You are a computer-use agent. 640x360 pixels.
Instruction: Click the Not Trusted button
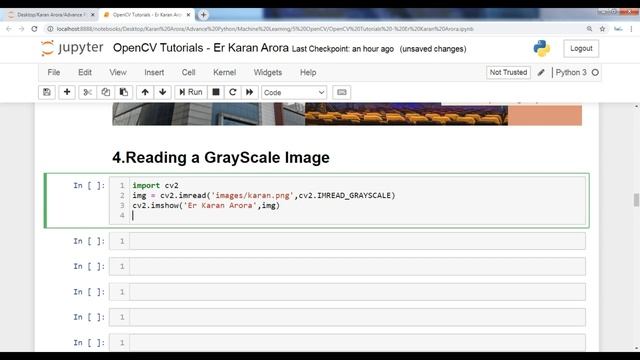click(x=508, y=72)
